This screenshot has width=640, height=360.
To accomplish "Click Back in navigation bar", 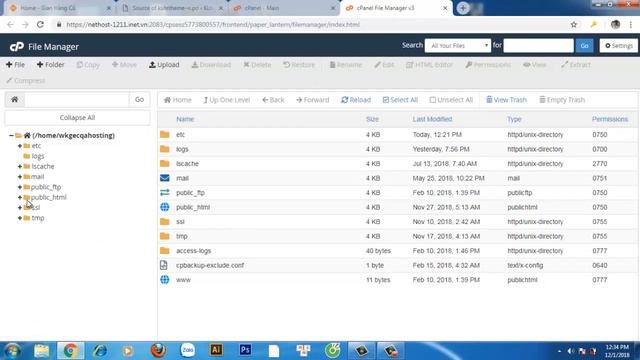I will click(x=273, y=100).
